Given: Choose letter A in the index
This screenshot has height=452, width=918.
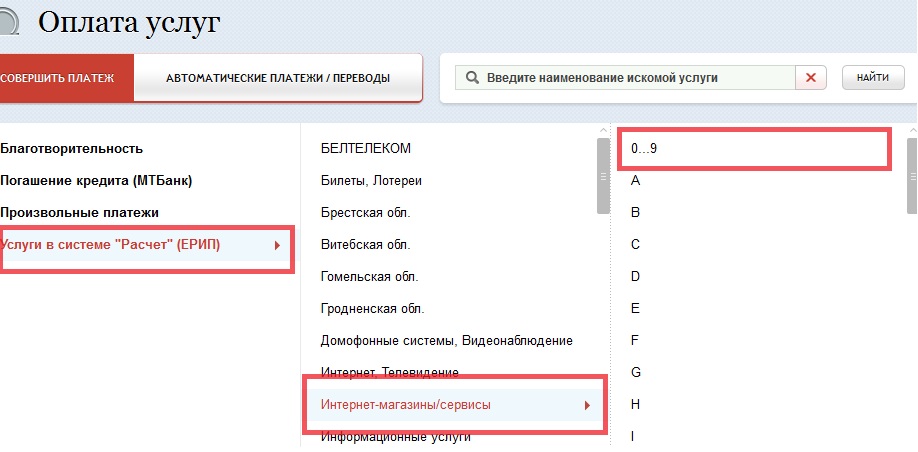Looking at the screenshot, I should click(x=636, y=181).
